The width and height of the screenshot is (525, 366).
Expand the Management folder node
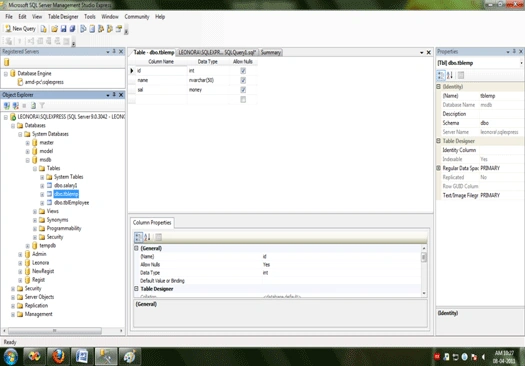13,314
